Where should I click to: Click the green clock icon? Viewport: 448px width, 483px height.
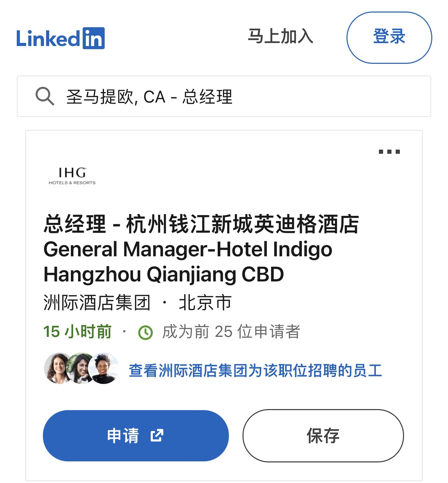tap(145, 332)
